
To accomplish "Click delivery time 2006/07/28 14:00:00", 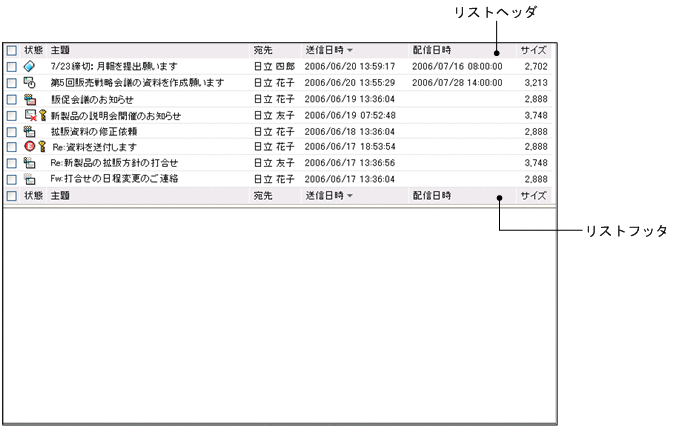I will pos(457,82).
